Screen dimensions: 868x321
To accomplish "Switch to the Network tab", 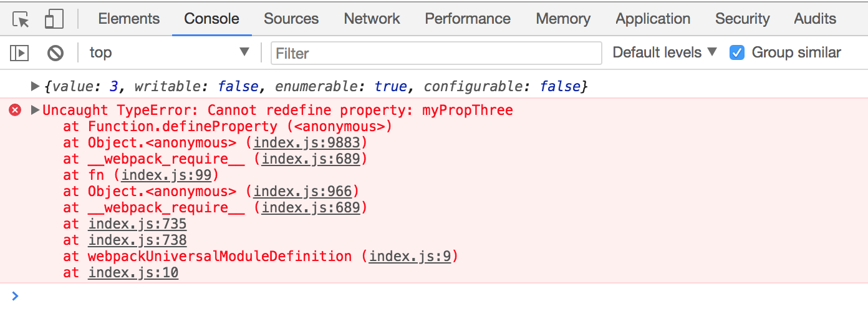I will pos(372,19).
